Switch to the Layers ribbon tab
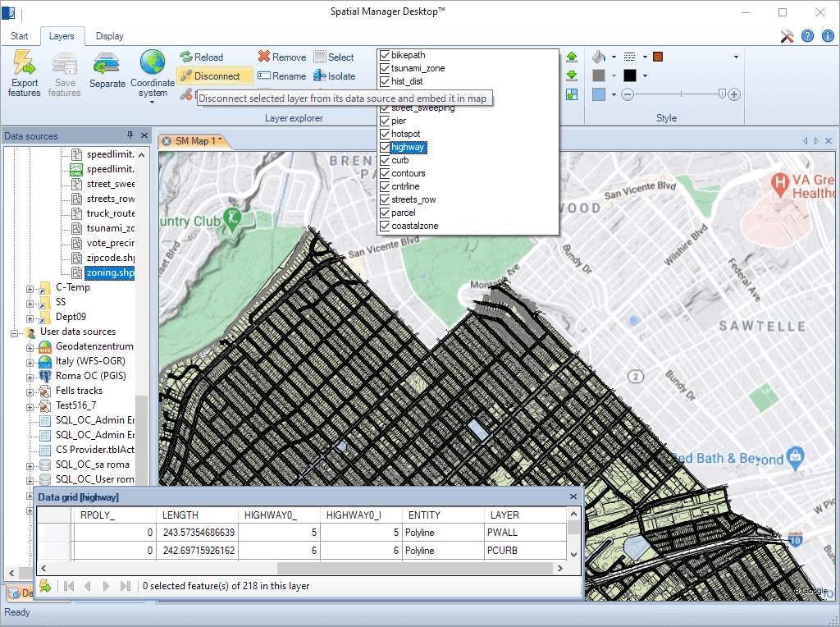 (62, 36)
